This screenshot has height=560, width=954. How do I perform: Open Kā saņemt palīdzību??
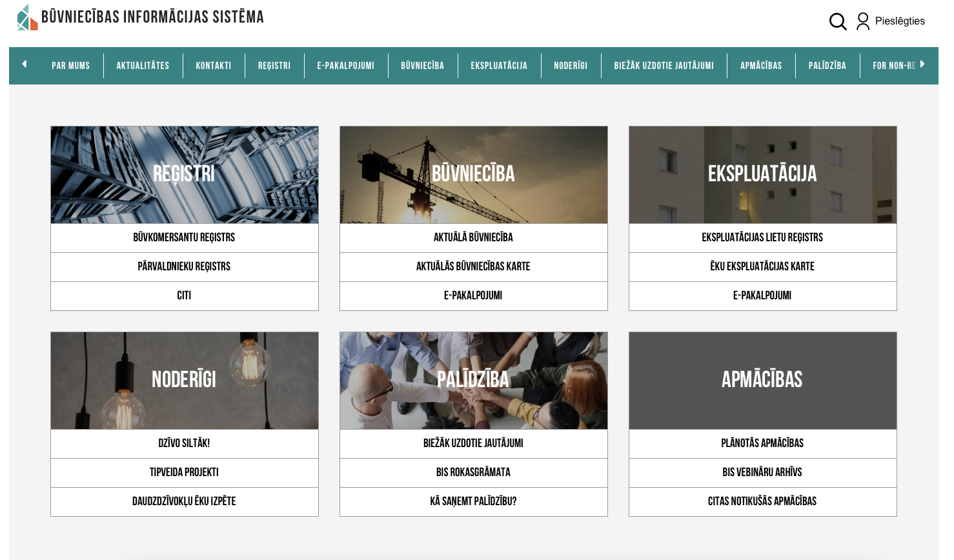pyautogui.click(x=474, y=502)
